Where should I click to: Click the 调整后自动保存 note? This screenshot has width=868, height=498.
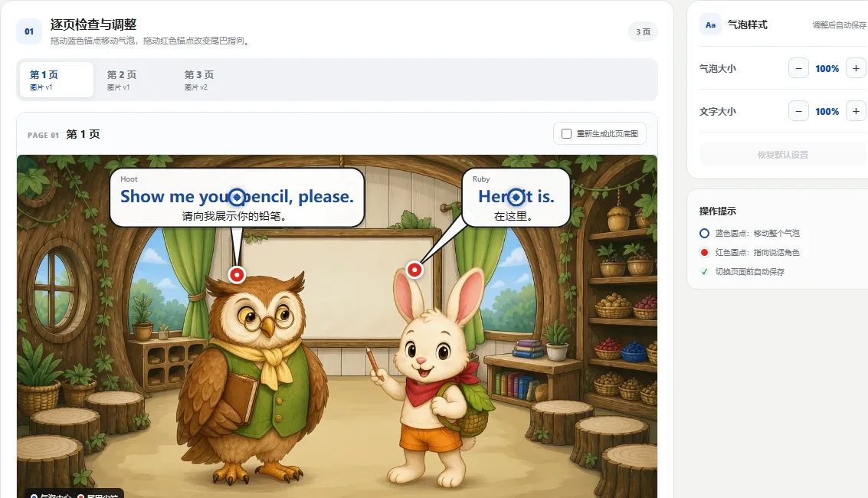(839, 25)
